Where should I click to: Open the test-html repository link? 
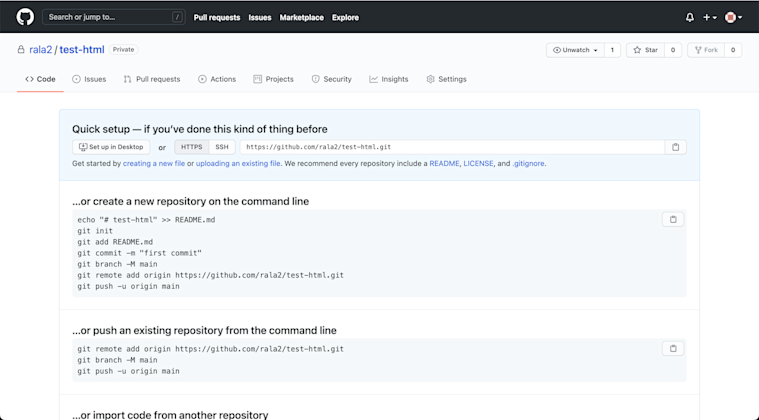coord(82,49)
